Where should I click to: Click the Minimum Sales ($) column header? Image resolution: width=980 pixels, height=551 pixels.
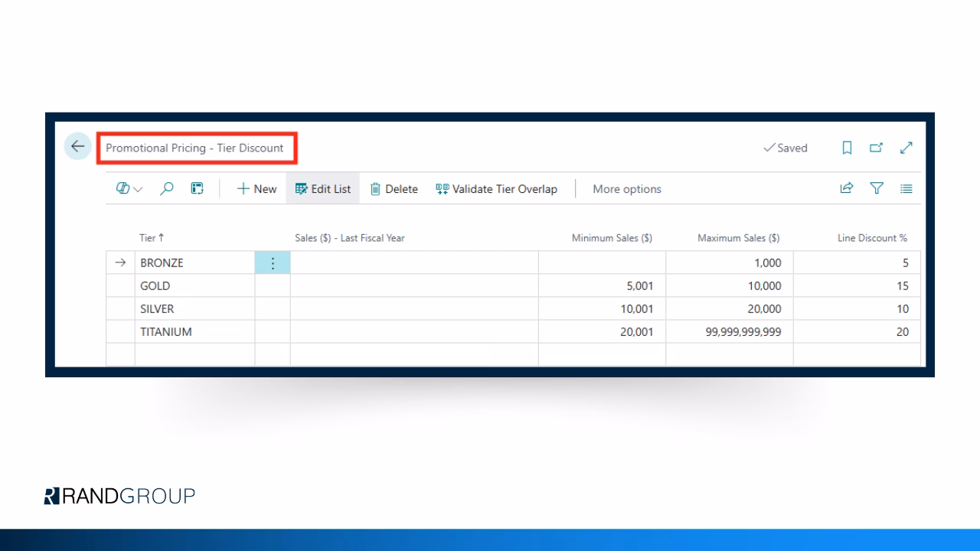[x=612, y=238]
